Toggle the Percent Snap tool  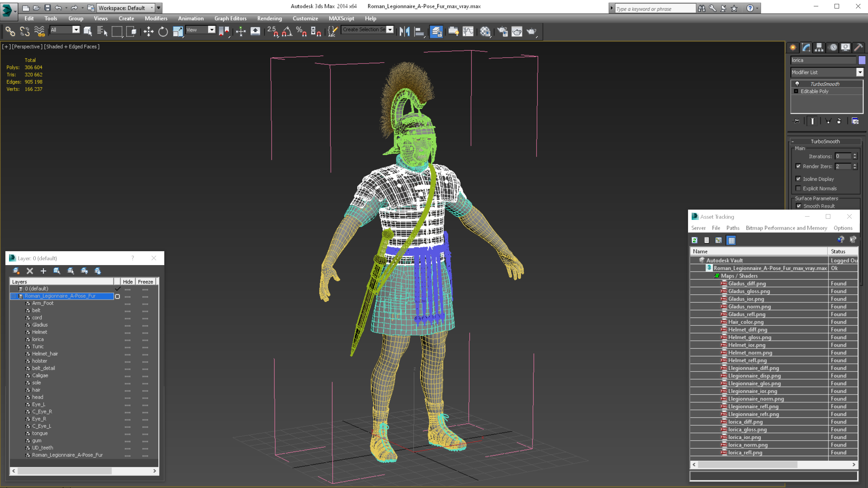point(301,31)
